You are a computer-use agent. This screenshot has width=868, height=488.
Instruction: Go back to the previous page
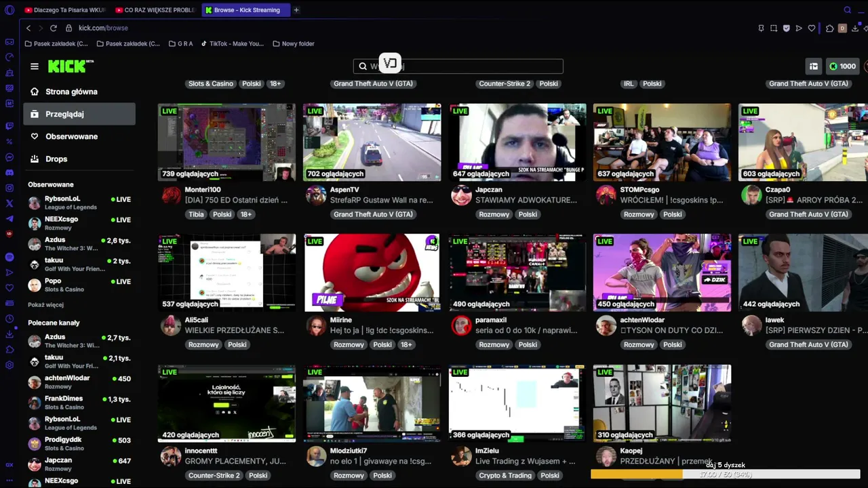[28, 28]
